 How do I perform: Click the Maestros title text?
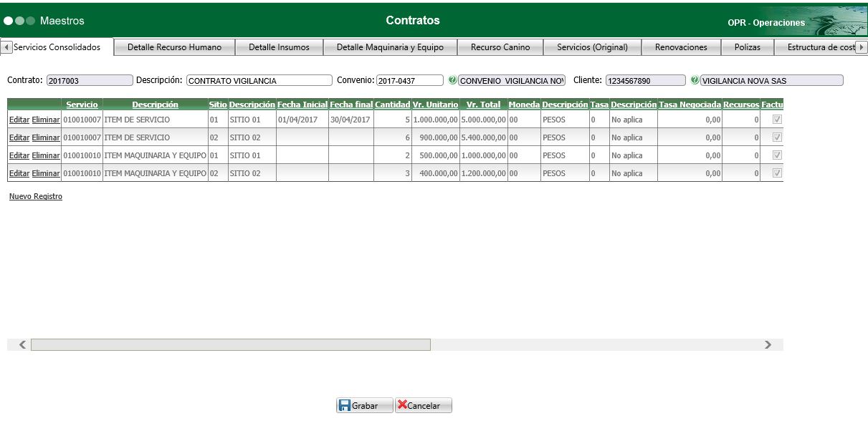[x=62, y=21]
